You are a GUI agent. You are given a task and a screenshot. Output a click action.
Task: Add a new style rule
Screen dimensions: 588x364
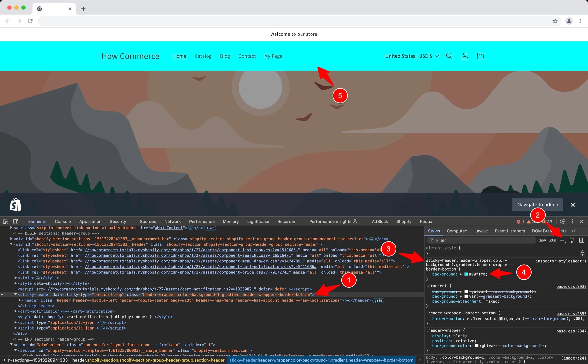point(562,240)
